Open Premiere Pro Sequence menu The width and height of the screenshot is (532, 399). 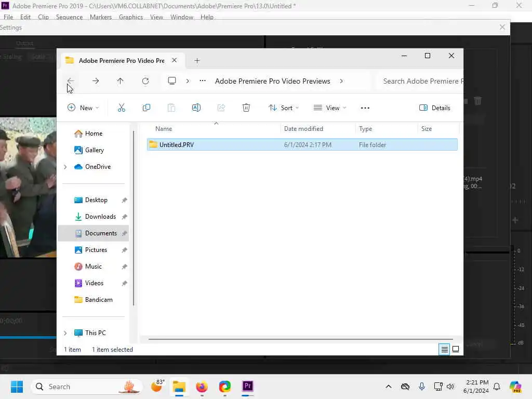(x=69, y=17)
